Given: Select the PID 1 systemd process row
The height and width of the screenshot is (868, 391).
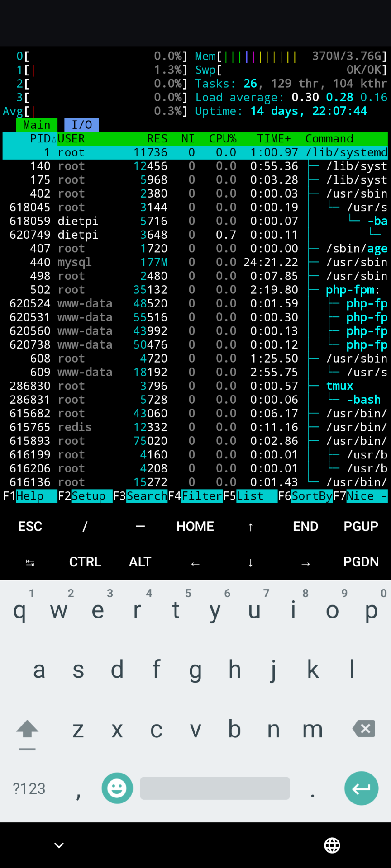Looking at the screenshot, I should (x=195, y=152).
